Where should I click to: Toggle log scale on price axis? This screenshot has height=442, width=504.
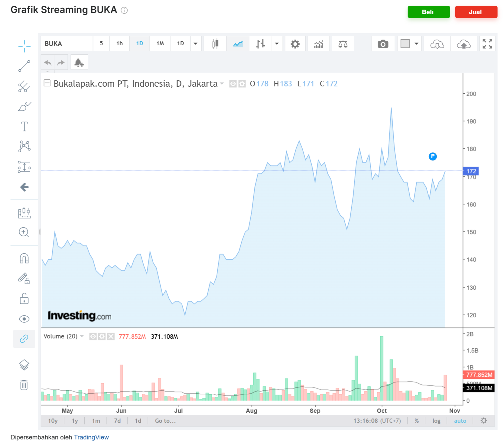pyautogui.click(x=436, y=421)
